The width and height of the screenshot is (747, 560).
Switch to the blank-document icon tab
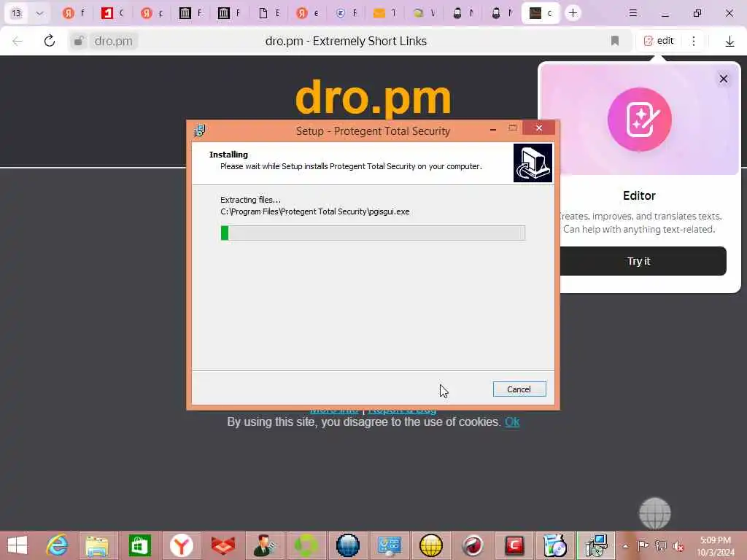click(268, 13)
